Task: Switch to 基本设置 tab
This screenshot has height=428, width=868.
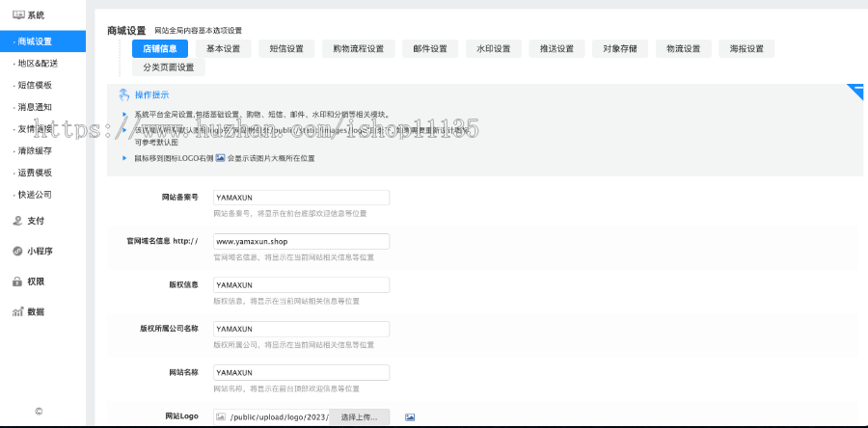Action: coord(223,48)
